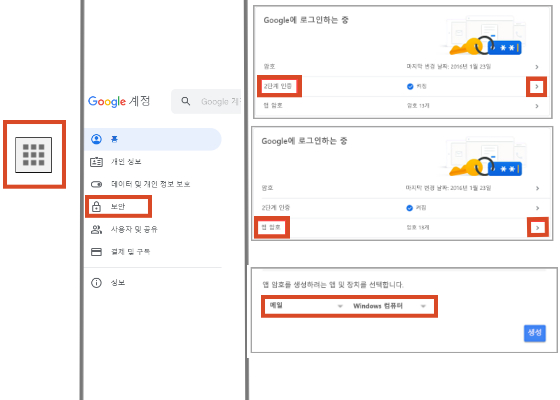Expand 암호 chevron in the lower card
Image resolution: width=560 pixels, height=400 pixels.
[x=538, y=188]
